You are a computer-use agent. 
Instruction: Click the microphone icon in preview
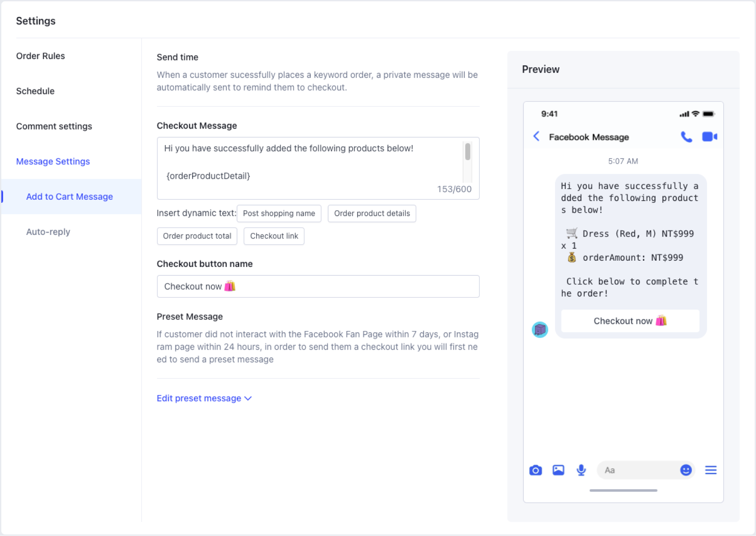click(581, 470)
